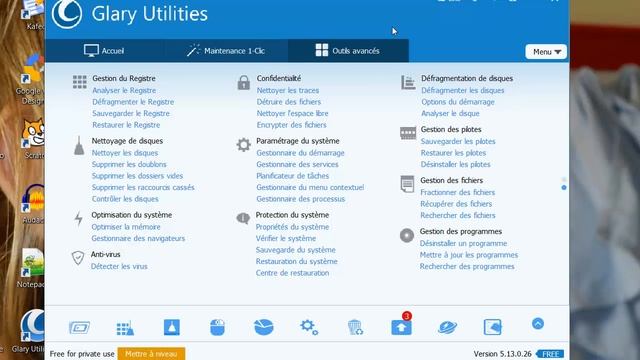The height and width of the screenshot is (360, 640).
Task: Open Nettoyer les traces
Action: tap(288, 90)
